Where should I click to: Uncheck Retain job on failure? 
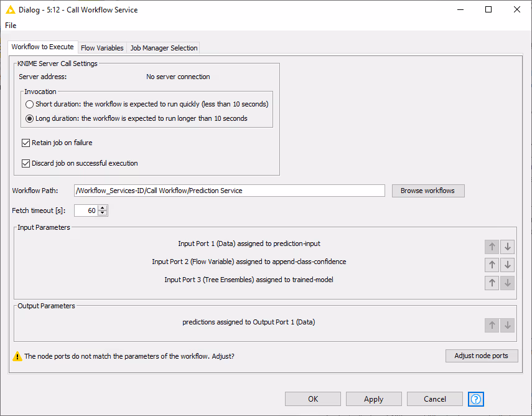[x=26, y=143]
